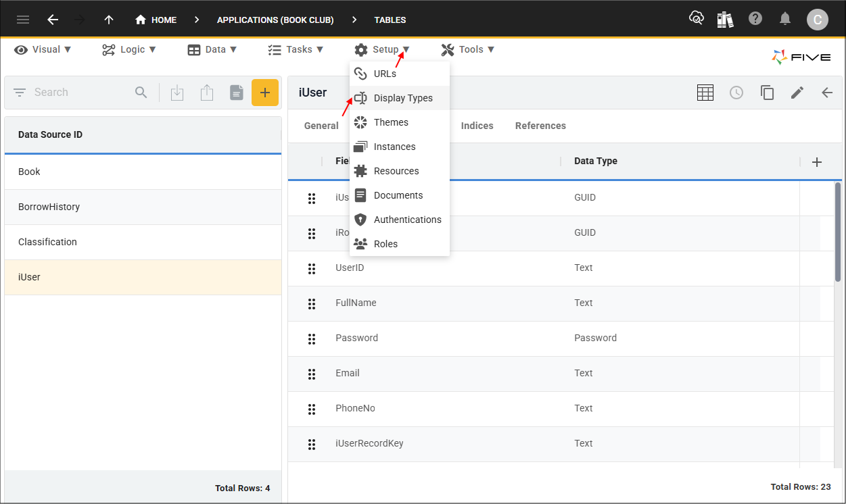Add a new table with the yellow plus button
This screenshot has height=504, width=846.
coord(265,93)
